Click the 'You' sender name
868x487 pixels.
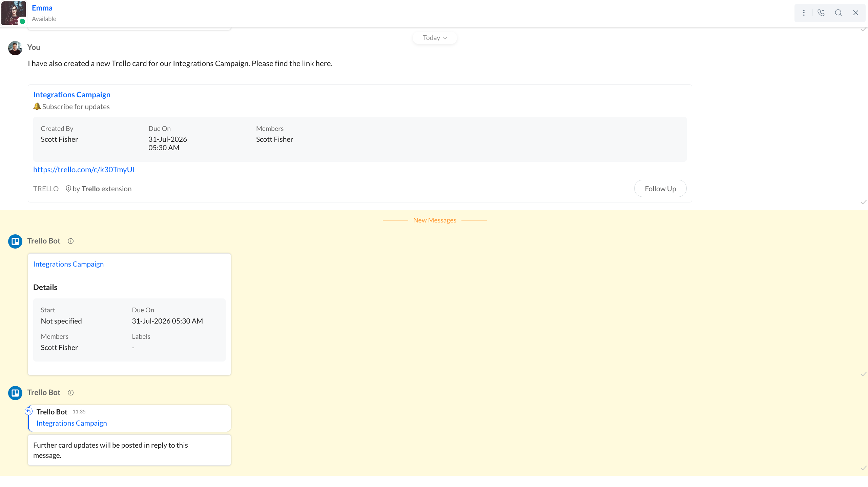(x=34, y=47)
